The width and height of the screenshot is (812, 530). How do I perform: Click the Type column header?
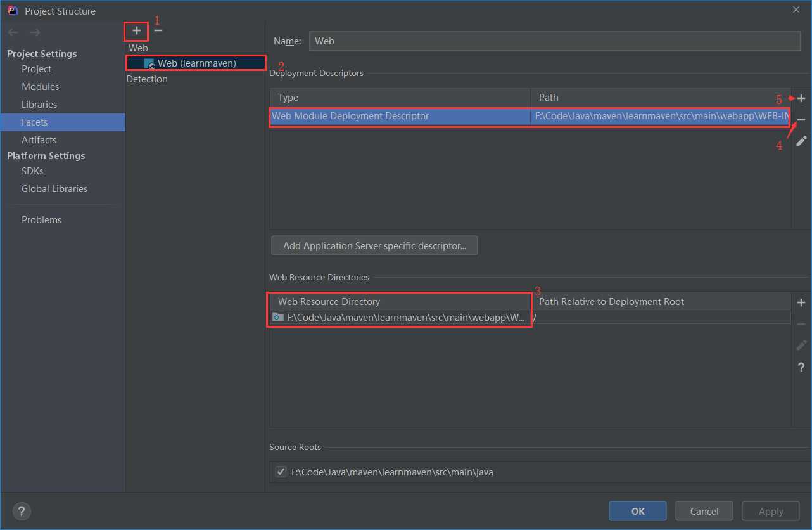[400, 98]
